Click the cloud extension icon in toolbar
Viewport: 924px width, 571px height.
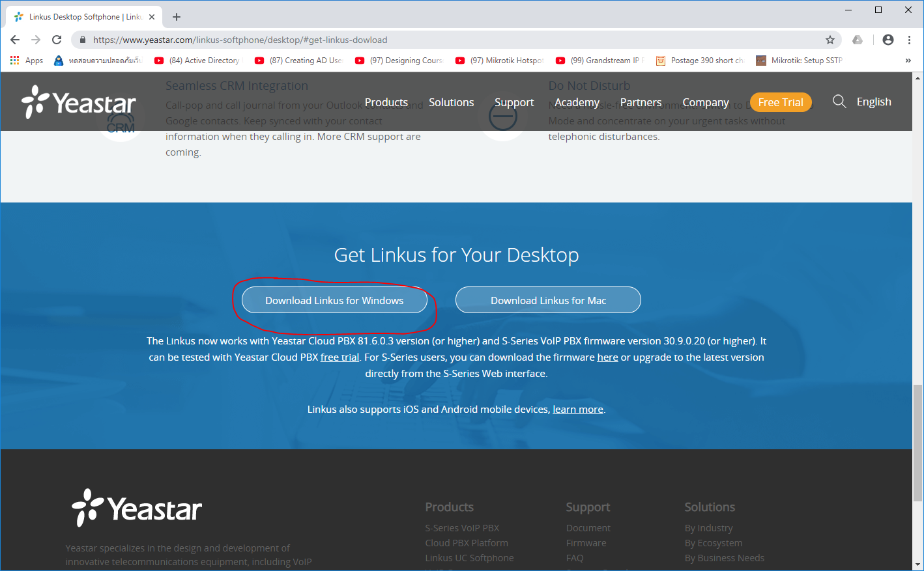coord(858,40)
